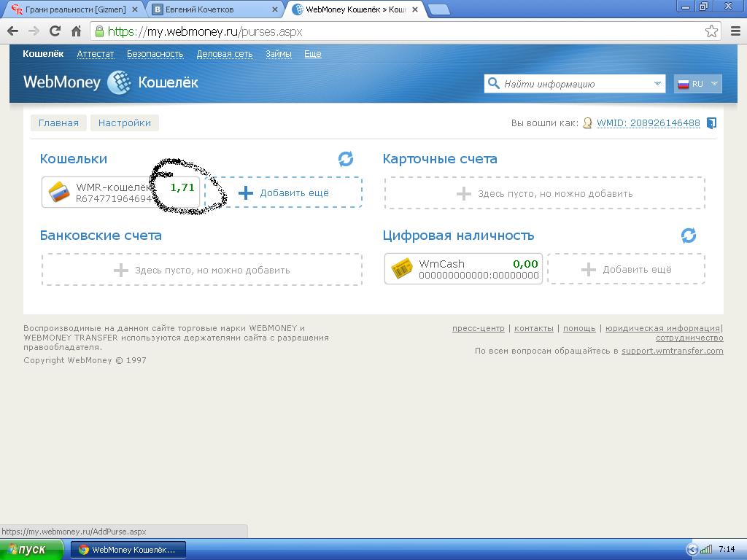Expand hidden system tray icons
The image size is (747, 560).
click(692, 549)
